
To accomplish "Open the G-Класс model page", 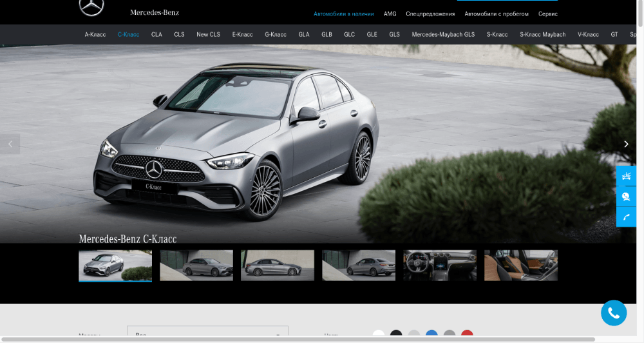I will click(x=276, y=35).
